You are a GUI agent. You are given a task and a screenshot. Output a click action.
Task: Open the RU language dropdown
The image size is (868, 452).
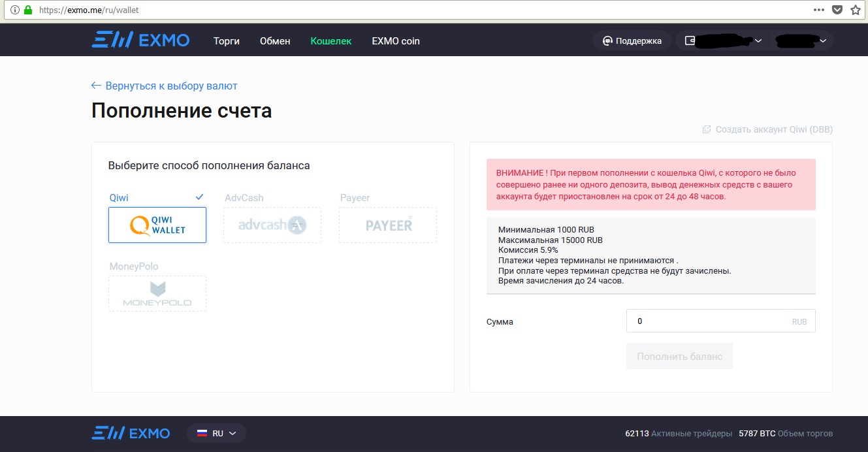tap(216, 433)
